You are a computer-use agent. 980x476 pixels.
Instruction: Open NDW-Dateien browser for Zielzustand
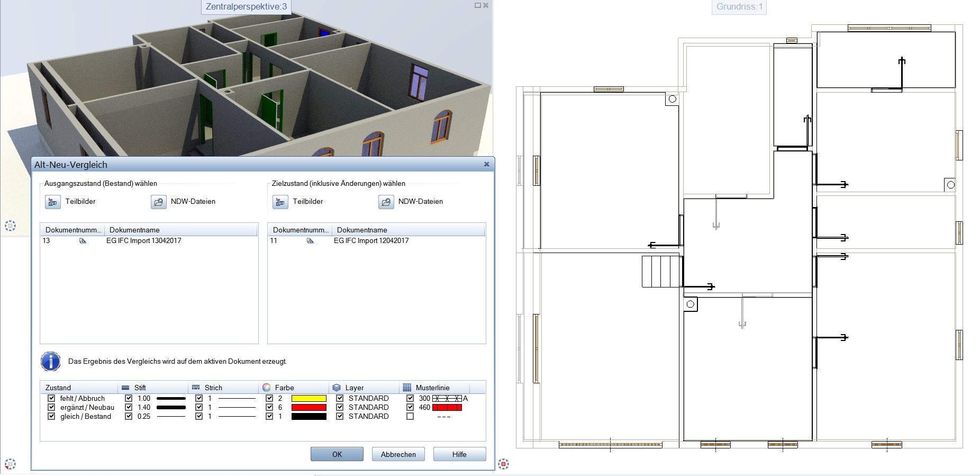(386, 202)
